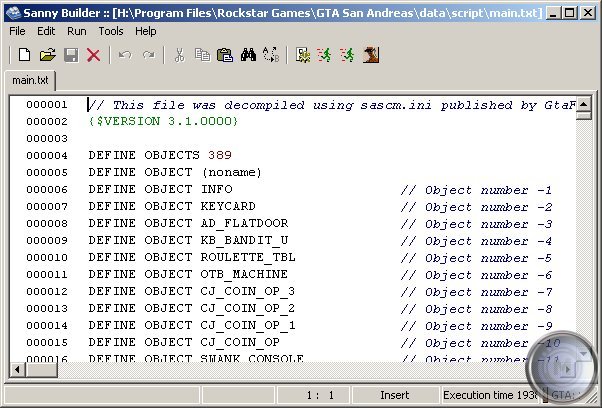Open Find with the binoculars icon
The image size is (602, 408).
point(248,55)
